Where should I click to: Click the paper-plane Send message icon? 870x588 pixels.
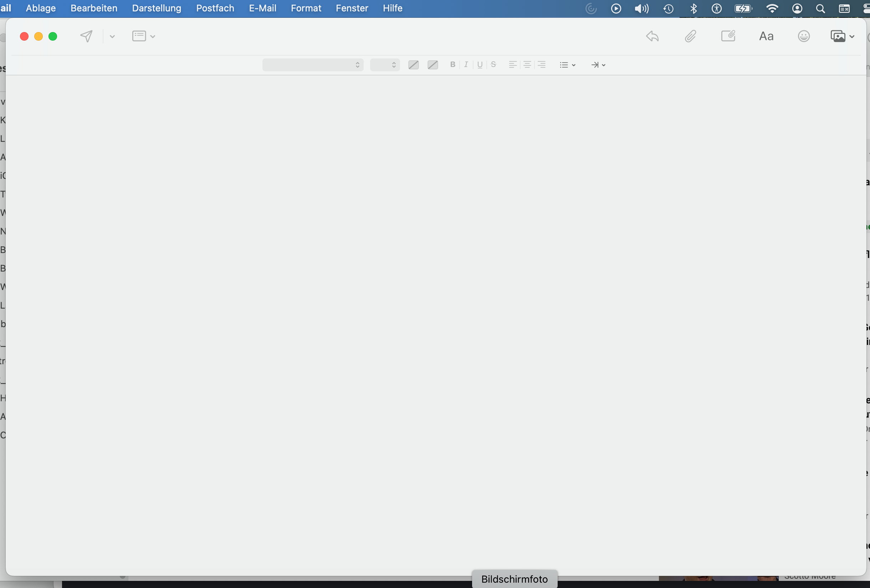[86, 36]
